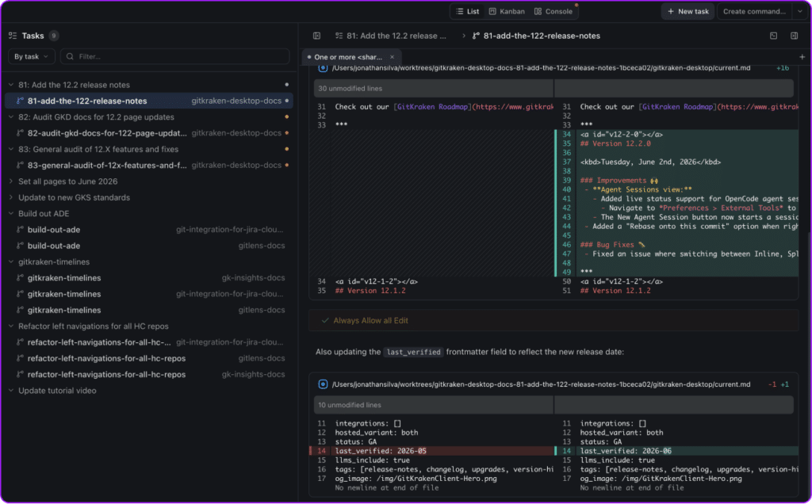Select the 81-add-the-122-release-notes branch row

149,101
